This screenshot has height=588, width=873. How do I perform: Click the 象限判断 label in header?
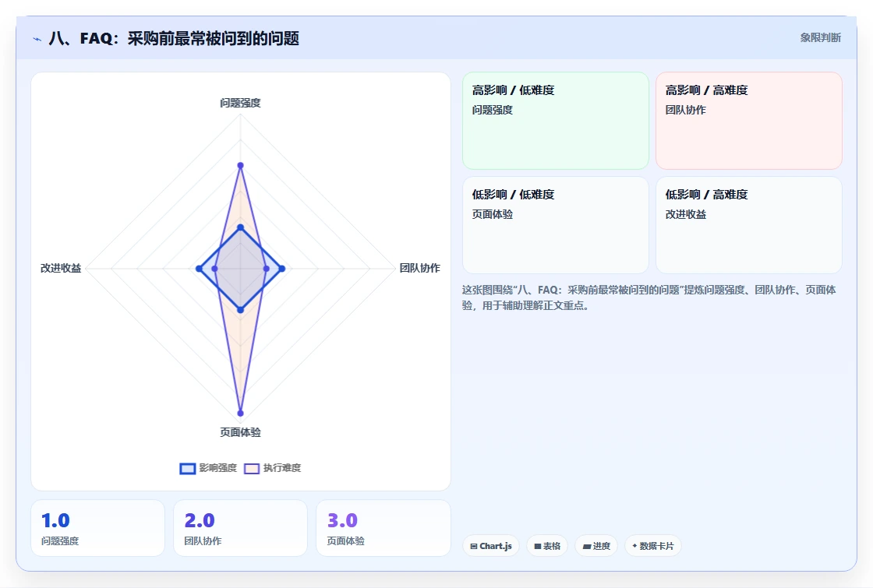coord(820,38)
